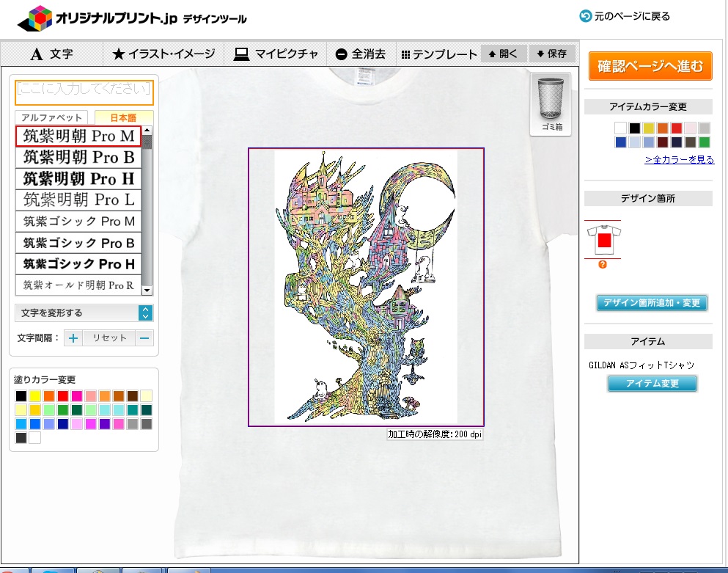
Task: Select font 筑紫明朝 Pro H
Action: coord(78,178)
